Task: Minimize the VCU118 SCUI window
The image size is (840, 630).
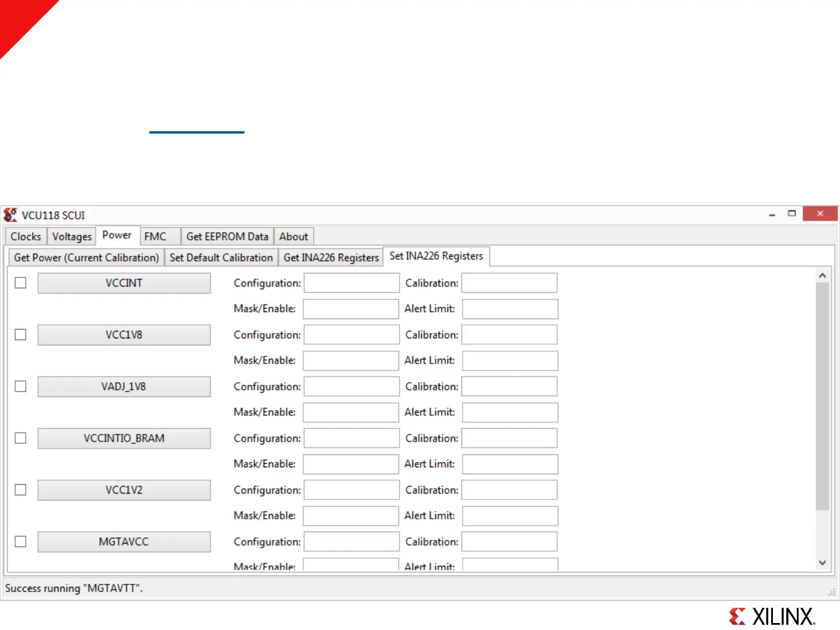Action: (x=772, y=214)
